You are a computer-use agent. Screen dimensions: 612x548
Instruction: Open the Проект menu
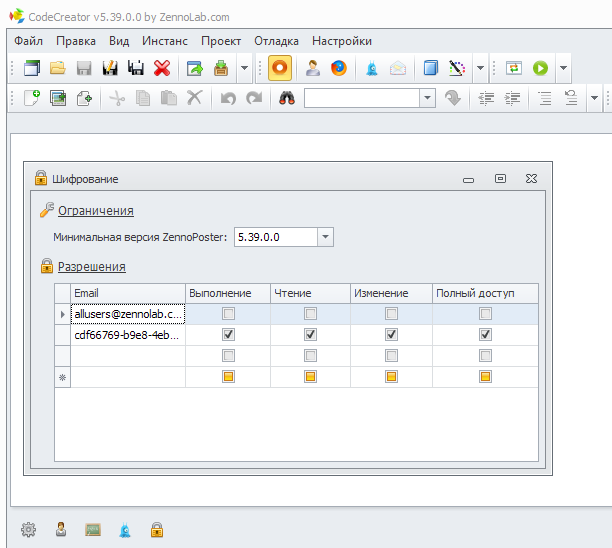[x=221, y=41]
